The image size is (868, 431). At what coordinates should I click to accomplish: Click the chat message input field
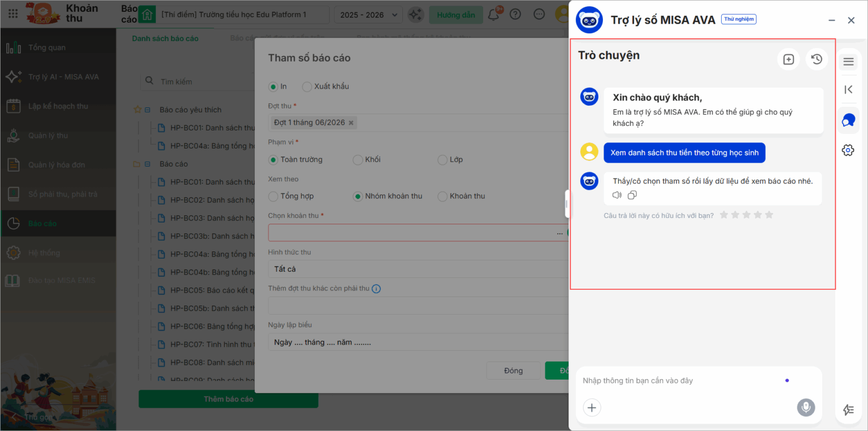[678, 381]
